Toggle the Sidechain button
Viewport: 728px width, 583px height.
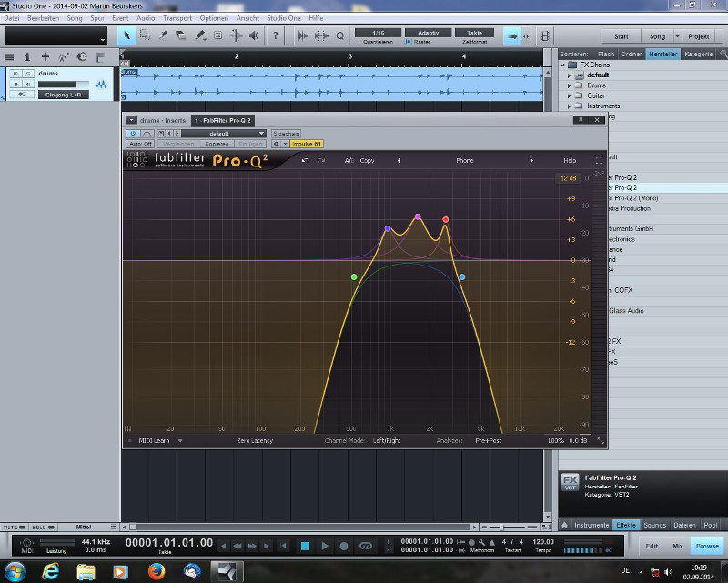[286, 133]
